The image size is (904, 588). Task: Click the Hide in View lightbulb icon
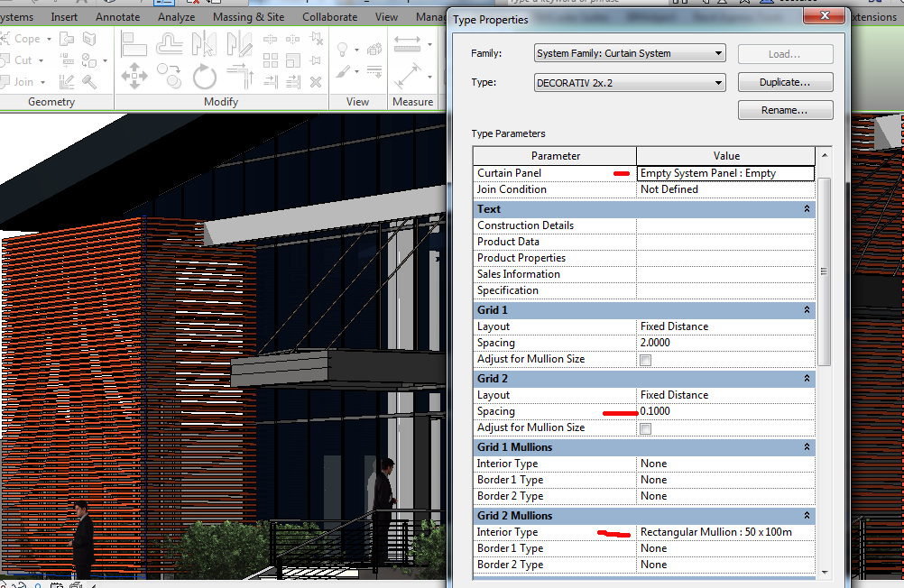pyautogui.click(x=343, y=50)
